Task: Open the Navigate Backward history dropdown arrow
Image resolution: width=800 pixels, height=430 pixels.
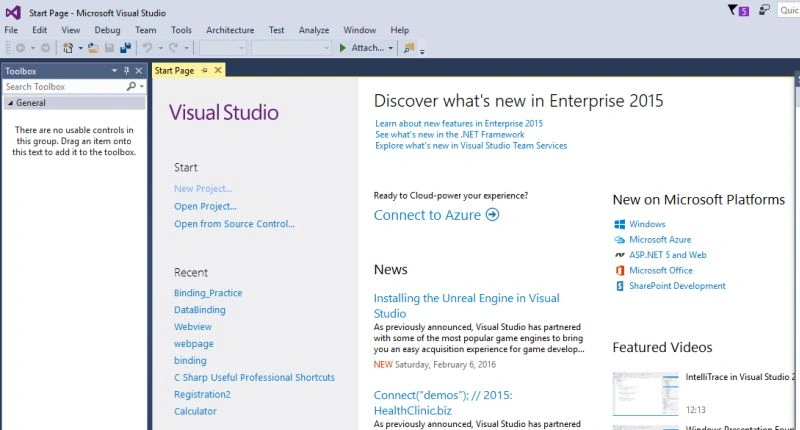Action: 33,48
